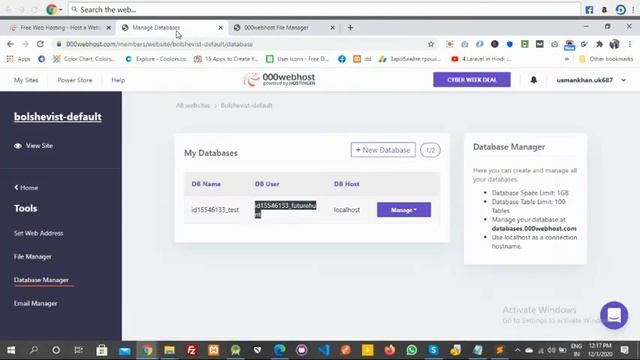Image resolution: width=640 pixels, height=360 pixels.
Task: Open Firefox from the taskbar
Action: coord(389,350)
